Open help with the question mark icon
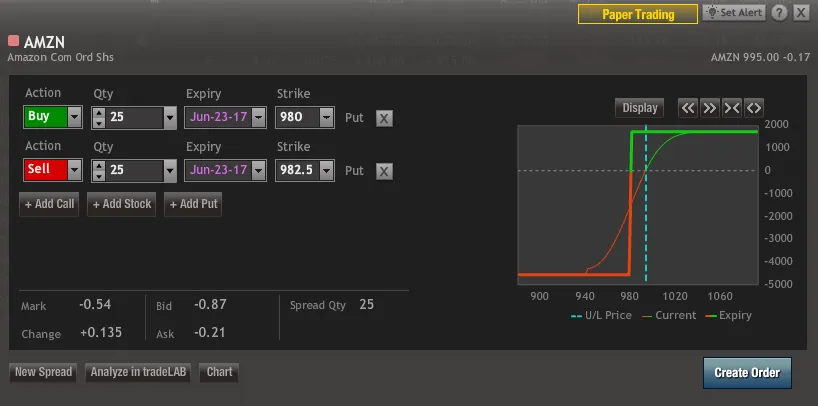Viewport: 818px width, 406px height. (779, 13)
